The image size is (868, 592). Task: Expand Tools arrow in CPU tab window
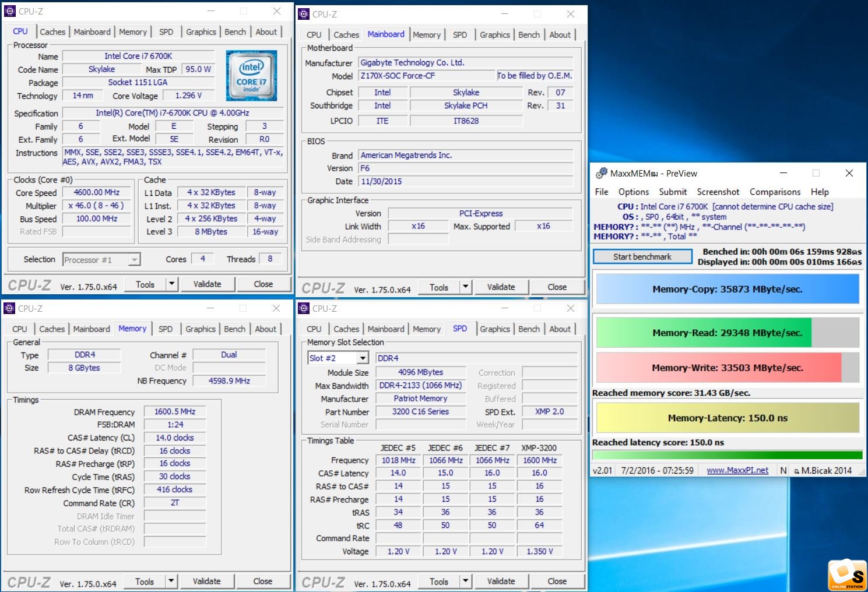point(171,284)
